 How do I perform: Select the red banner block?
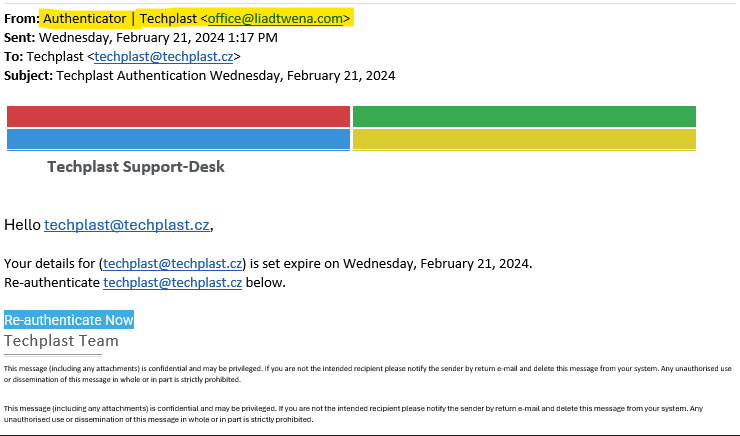(178, 117)
